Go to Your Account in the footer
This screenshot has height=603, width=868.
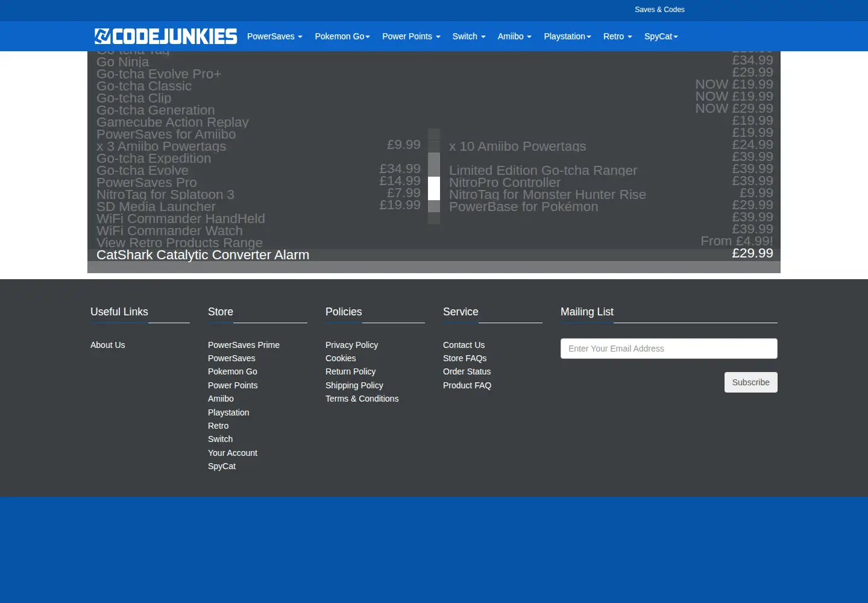click(233, 453)
